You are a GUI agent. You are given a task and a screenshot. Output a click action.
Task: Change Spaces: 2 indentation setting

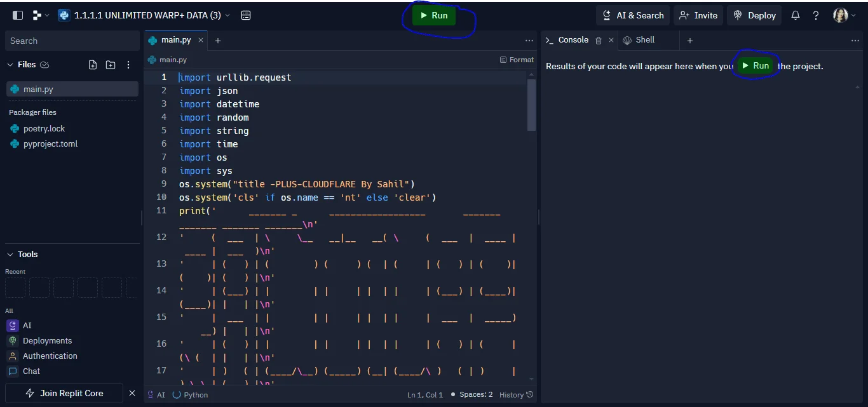coord(472,395)
